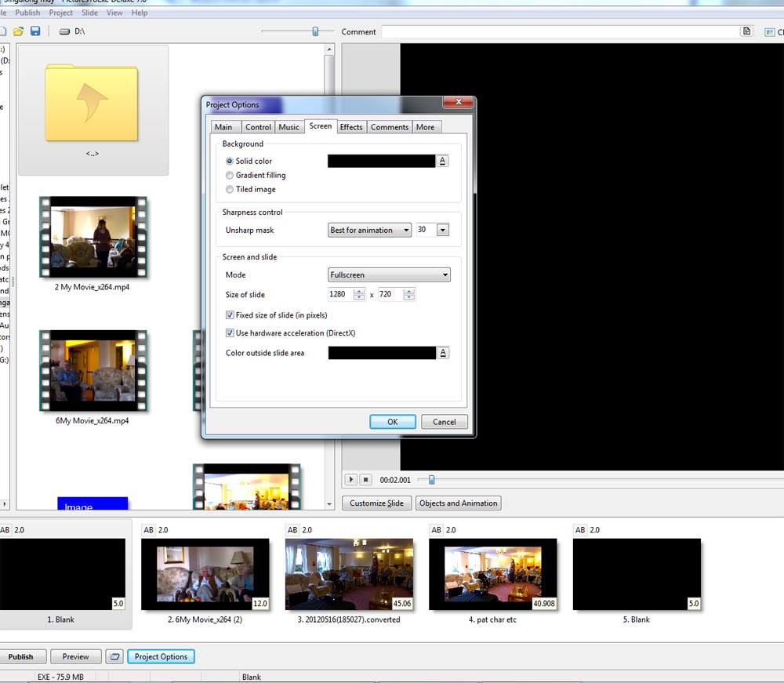Switch the slide list view icon
This screenshot has width=784, height=683.
114,656
